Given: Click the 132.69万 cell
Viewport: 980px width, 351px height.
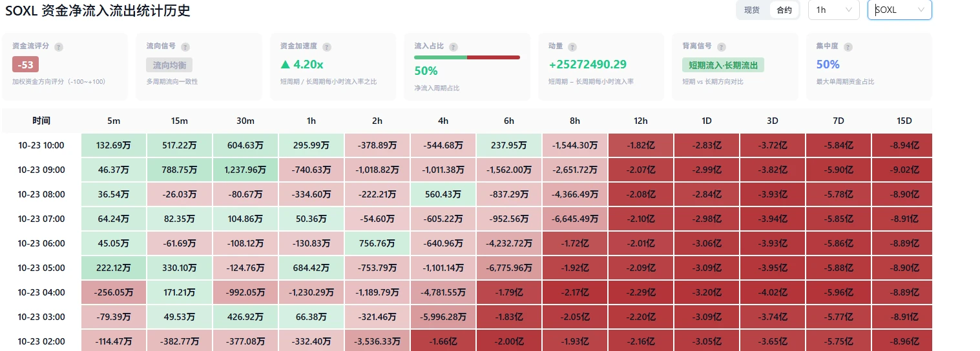Looking at the screenshot, I should tap(114, 145).
